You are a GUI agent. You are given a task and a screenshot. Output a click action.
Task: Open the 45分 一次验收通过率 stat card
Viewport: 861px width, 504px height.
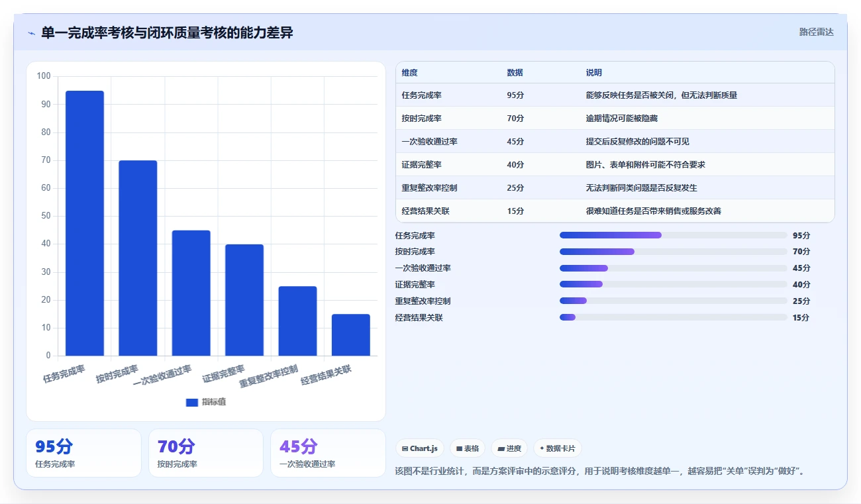328,453
